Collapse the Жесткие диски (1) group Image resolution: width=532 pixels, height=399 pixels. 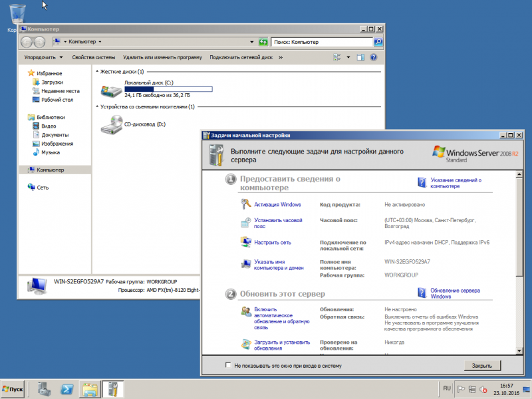[x=97, y=72]
